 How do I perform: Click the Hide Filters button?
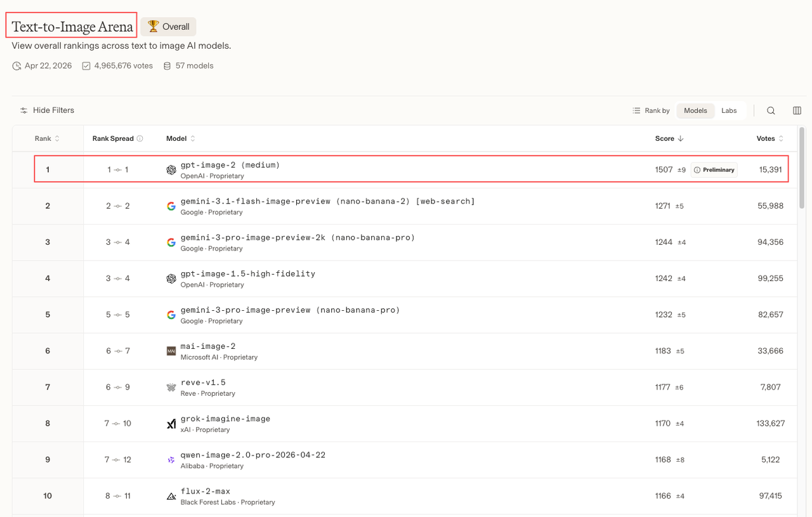[47, 110]
